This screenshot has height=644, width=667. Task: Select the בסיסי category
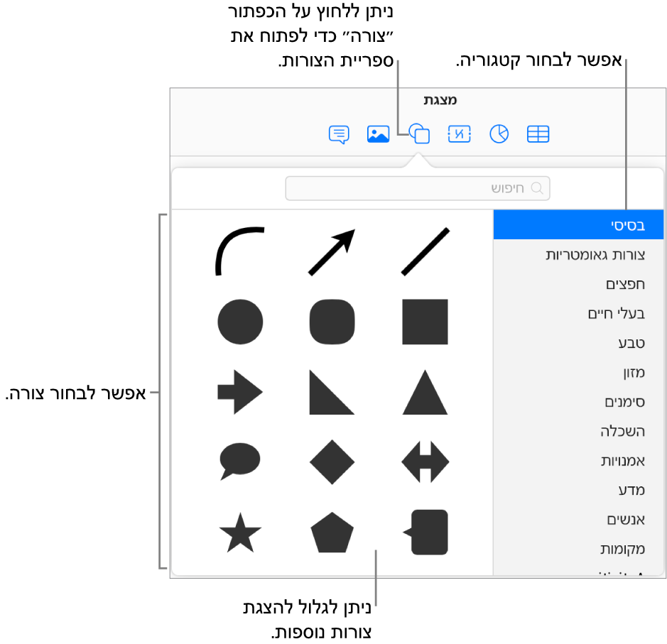pyautogui.click(x=578, y=224)
